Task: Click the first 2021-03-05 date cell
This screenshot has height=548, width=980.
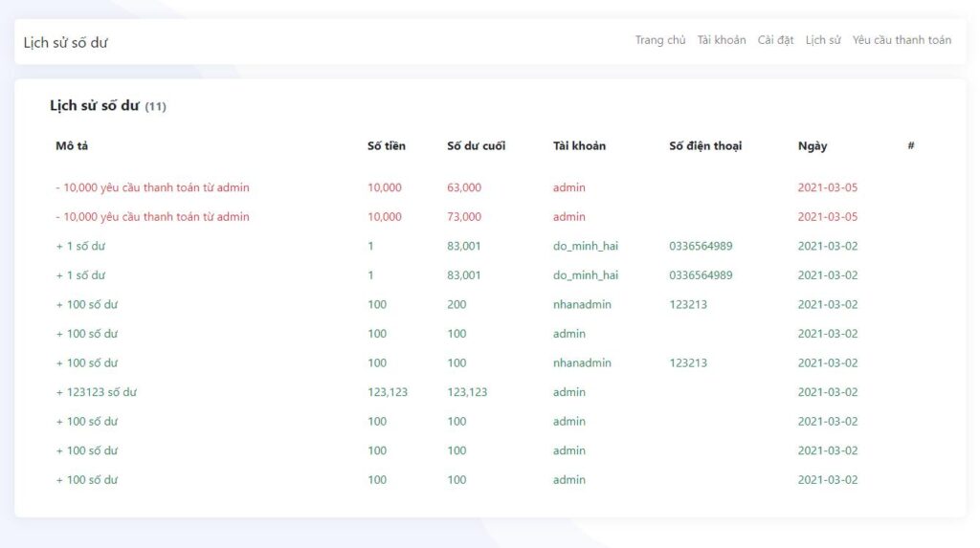Action: [828, 187]
